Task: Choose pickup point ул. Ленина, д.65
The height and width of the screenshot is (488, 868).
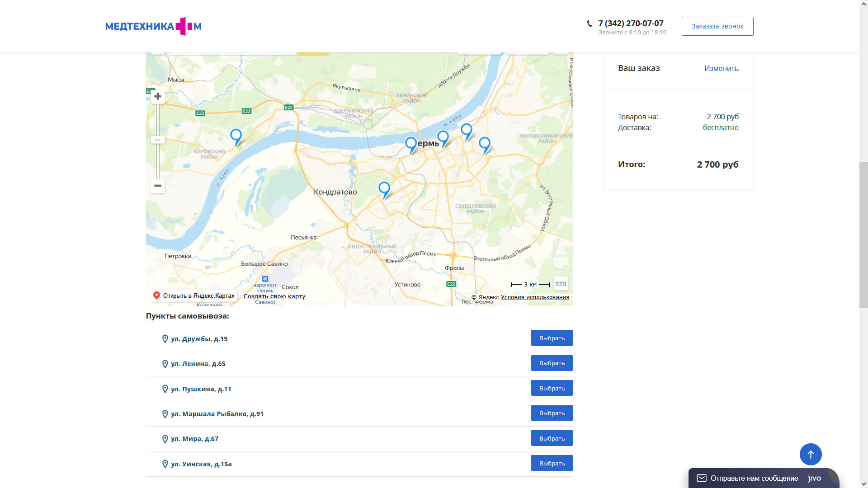Action: click(552, 363)
